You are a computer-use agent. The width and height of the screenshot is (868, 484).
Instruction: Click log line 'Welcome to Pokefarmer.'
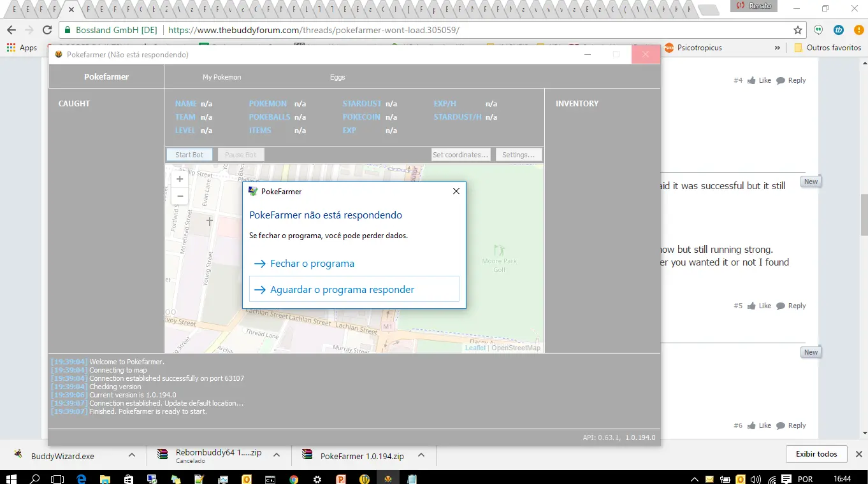coord(127,362)
